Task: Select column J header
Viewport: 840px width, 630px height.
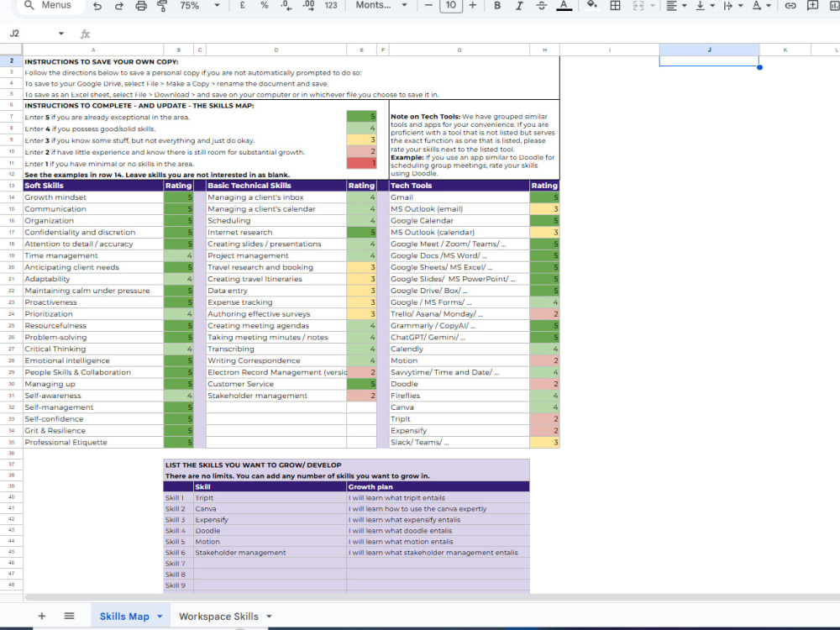Action: click(x=709, y=50)
